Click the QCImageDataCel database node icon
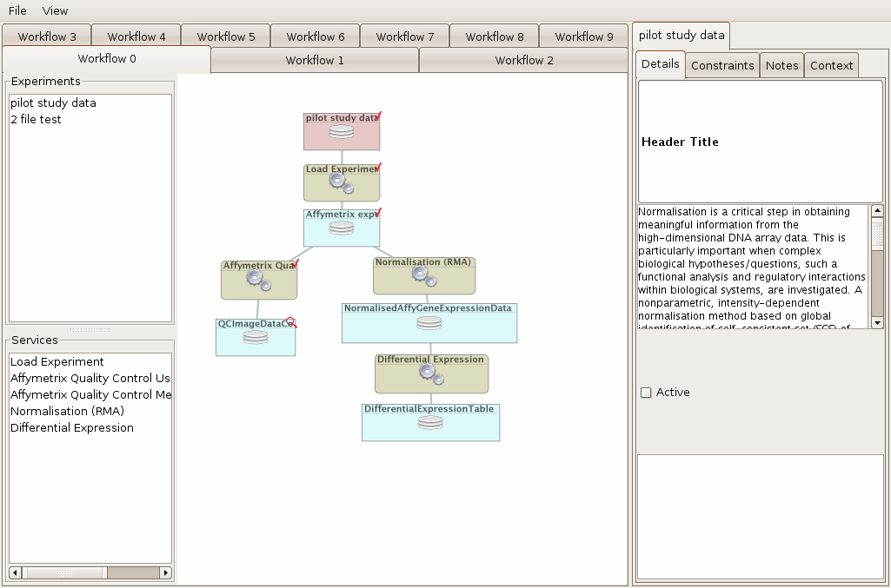The height and width of the screenshot is (588, 891). 256,337
